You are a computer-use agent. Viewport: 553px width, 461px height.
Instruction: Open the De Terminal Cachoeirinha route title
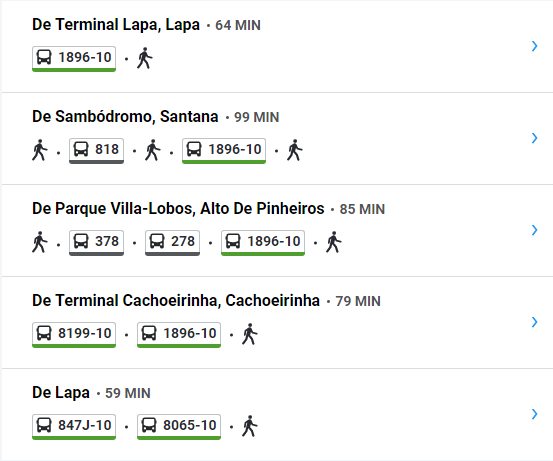coord(176,301)
